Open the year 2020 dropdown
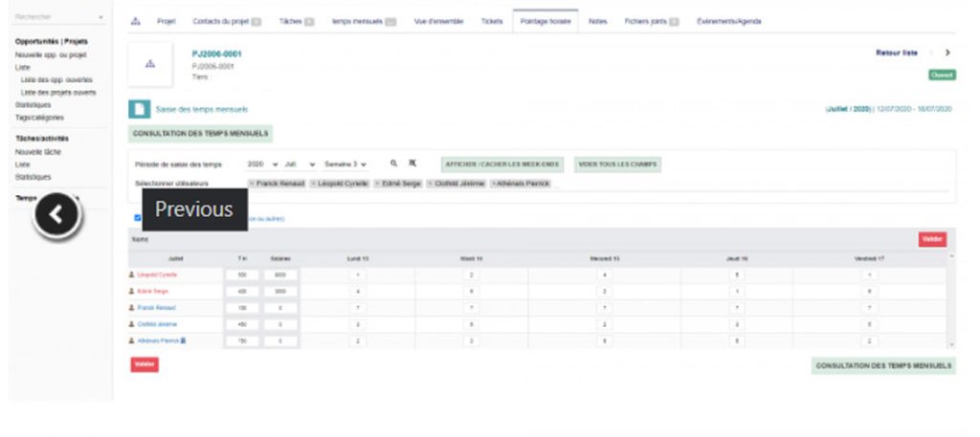Image resolution: width=980 pixels, height=437 pixels. coord(262,164)
